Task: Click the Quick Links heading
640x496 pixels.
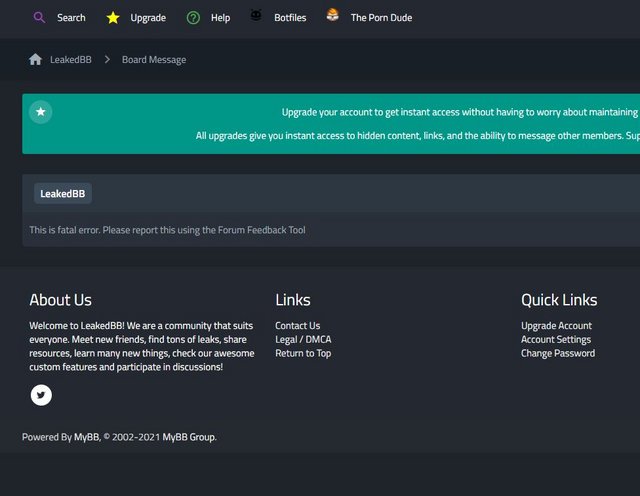Action: coord(559,300)
